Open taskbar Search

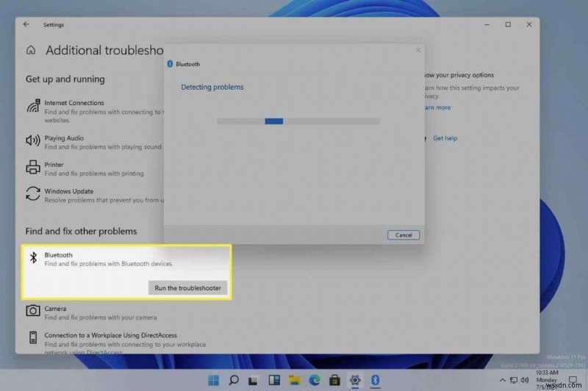point(234,380)
